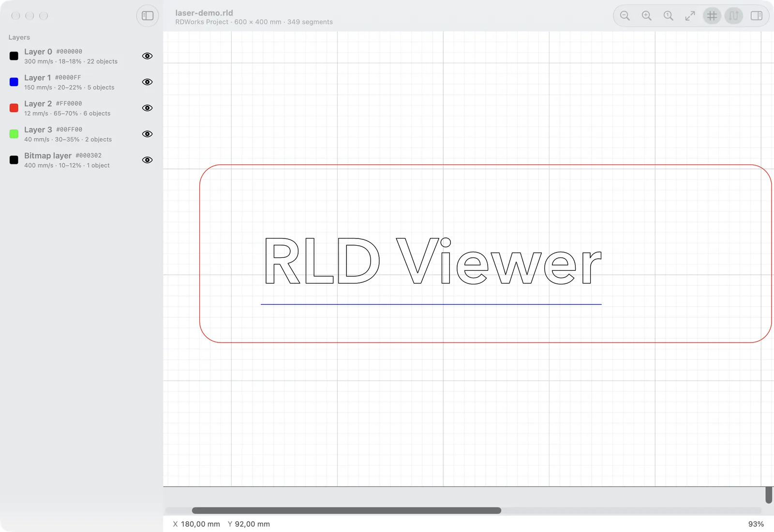
Task: Select the Layer 3 row name
Action: point(38,130)
